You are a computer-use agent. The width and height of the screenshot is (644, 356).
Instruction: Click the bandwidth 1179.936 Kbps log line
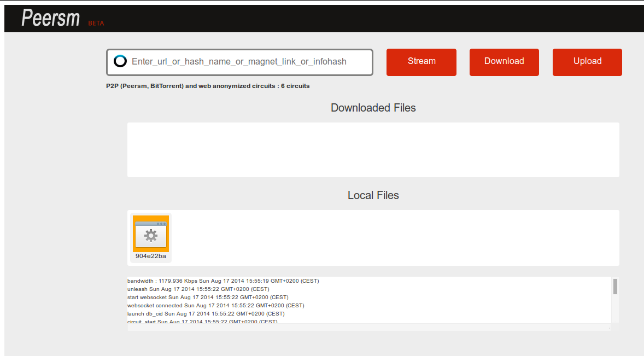(x=223, y=281)
